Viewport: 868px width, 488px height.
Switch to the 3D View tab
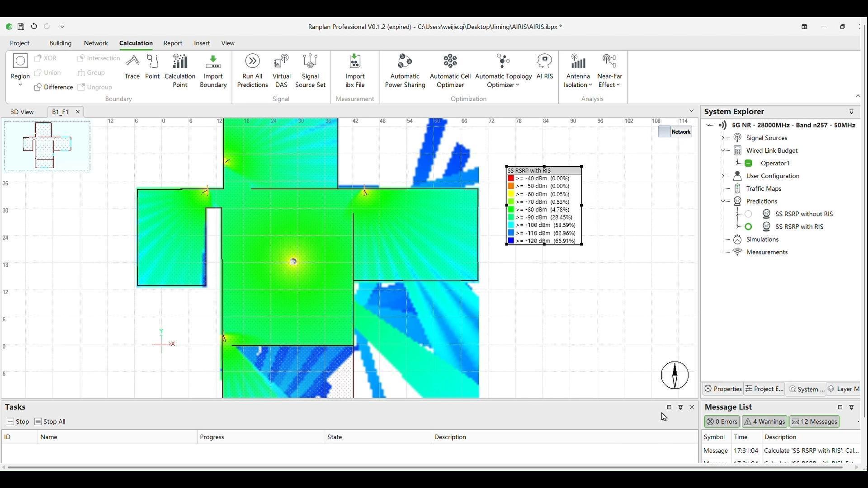click(x=22, y=112)
